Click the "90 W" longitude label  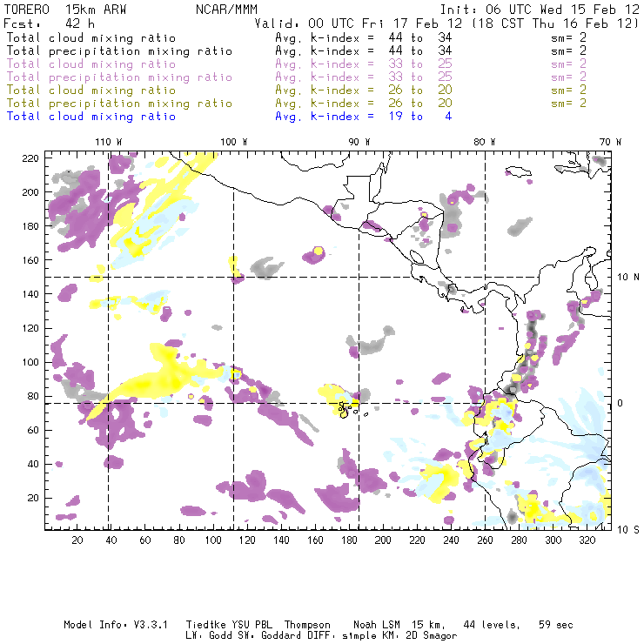pyautogui.click(x=359, y=142)
